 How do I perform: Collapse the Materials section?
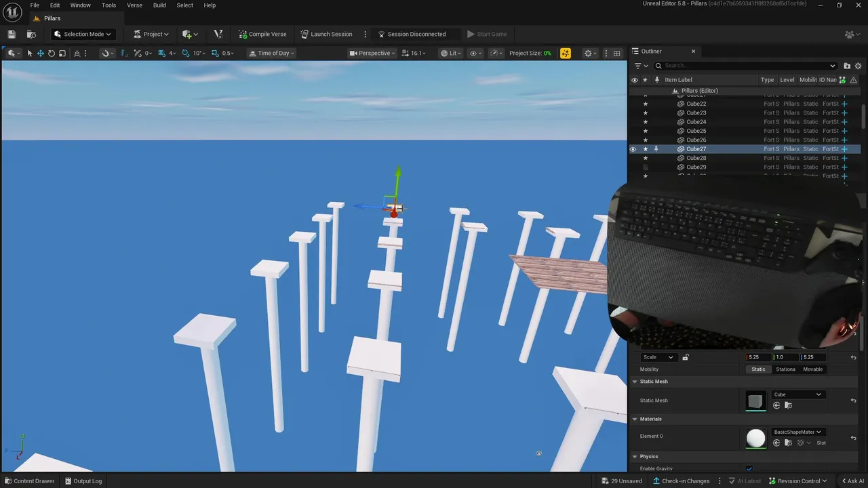click(635, 419)
